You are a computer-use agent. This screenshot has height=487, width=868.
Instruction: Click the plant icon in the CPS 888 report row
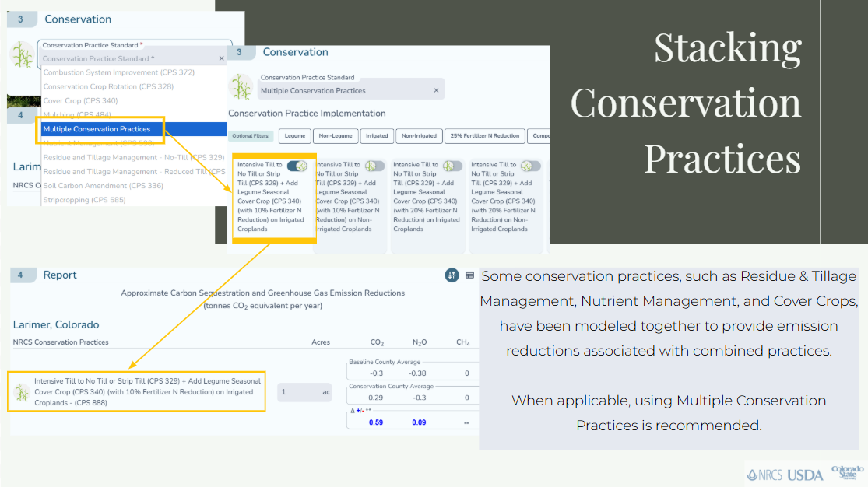(22, 392)
